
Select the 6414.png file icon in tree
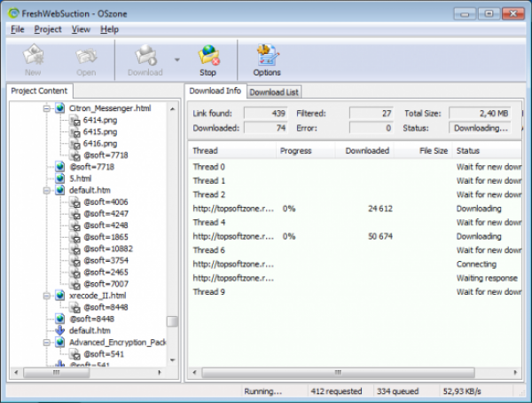click(74, 119)
